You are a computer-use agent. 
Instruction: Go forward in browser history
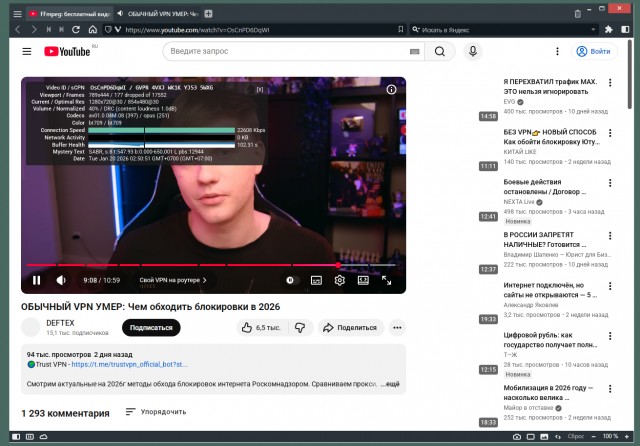(x=34, y=29)
